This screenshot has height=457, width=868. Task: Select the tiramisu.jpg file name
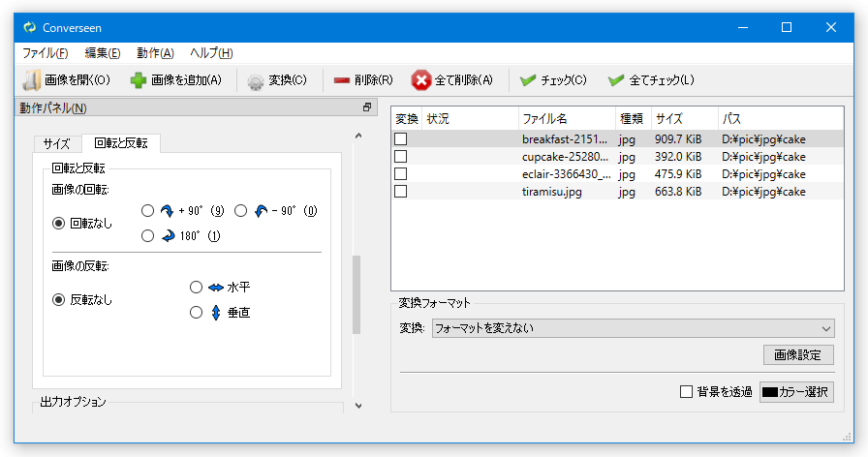pyautogui.click(x=552, y=192)
